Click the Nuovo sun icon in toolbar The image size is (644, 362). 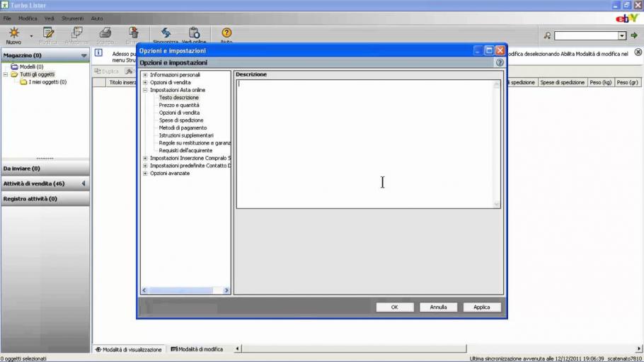14,33
